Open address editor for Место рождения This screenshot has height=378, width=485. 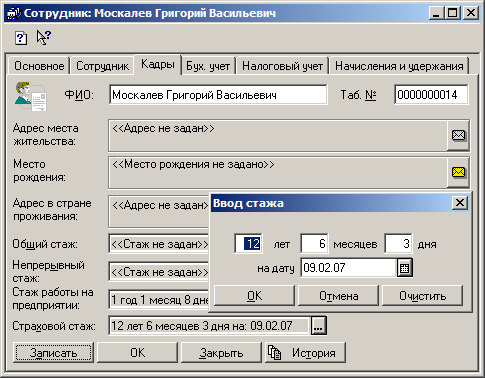(x=458, y=172)
